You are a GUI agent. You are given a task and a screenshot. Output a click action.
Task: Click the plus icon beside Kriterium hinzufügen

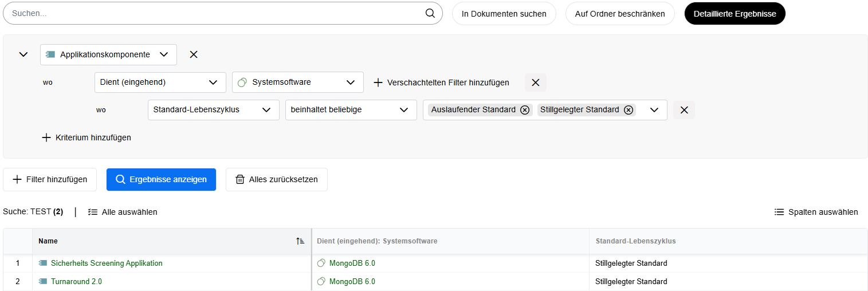[x=46, y=137]
